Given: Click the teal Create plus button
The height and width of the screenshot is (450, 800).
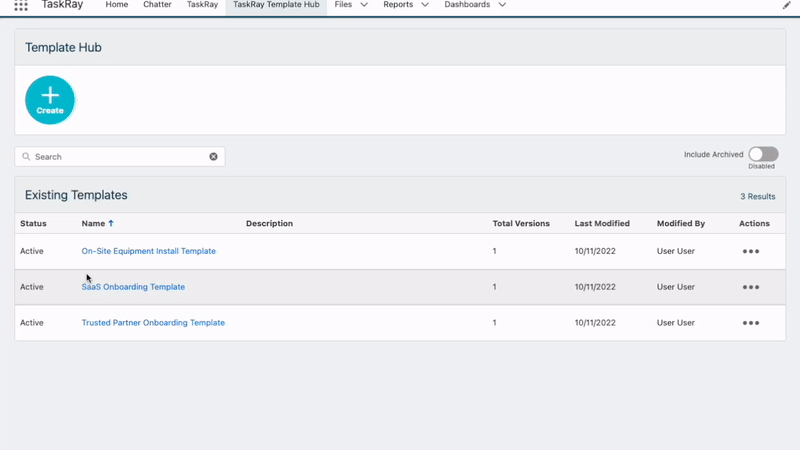Looking at the screenshot, I should [x=50, y=100].
